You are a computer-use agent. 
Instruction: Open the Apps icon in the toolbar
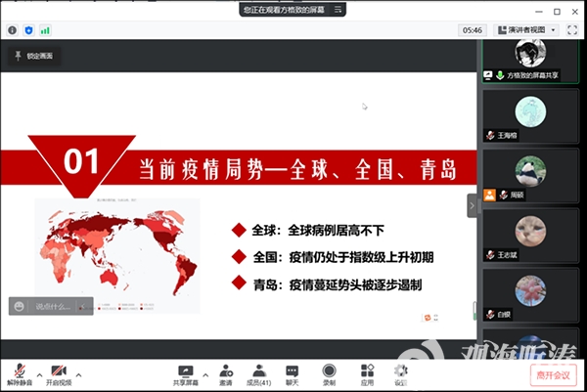click(x=367, y=370)
